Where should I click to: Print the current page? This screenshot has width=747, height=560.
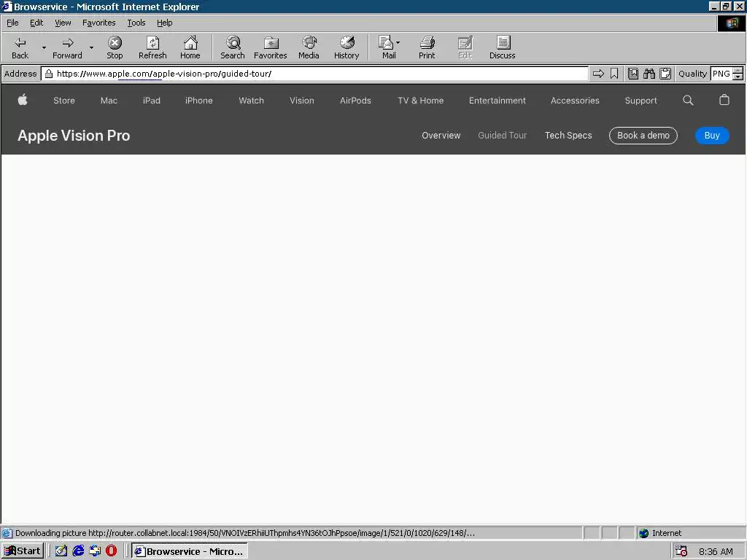point(427,47)
